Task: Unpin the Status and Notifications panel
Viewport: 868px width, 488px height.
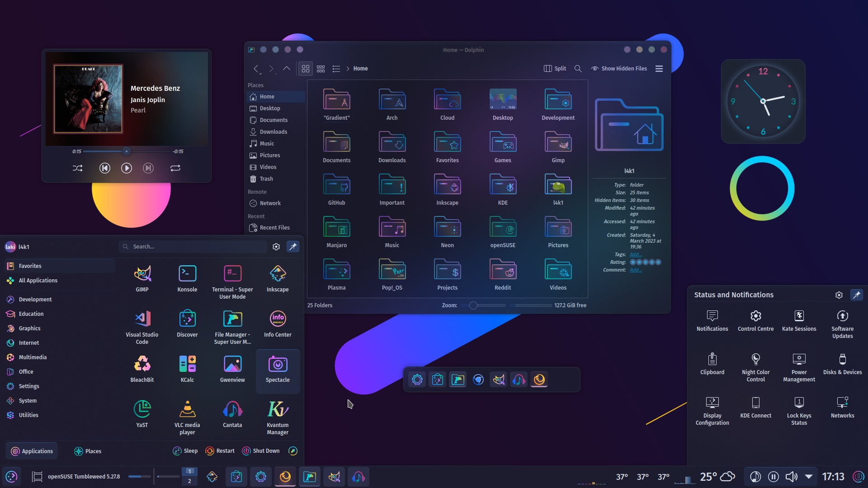Action: click(857, 295)
